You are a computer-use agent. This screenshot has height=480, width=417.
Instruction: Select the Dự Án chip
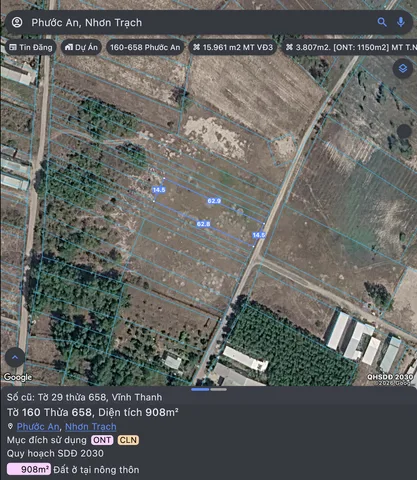pyautogui.click(x=81, y=47)
